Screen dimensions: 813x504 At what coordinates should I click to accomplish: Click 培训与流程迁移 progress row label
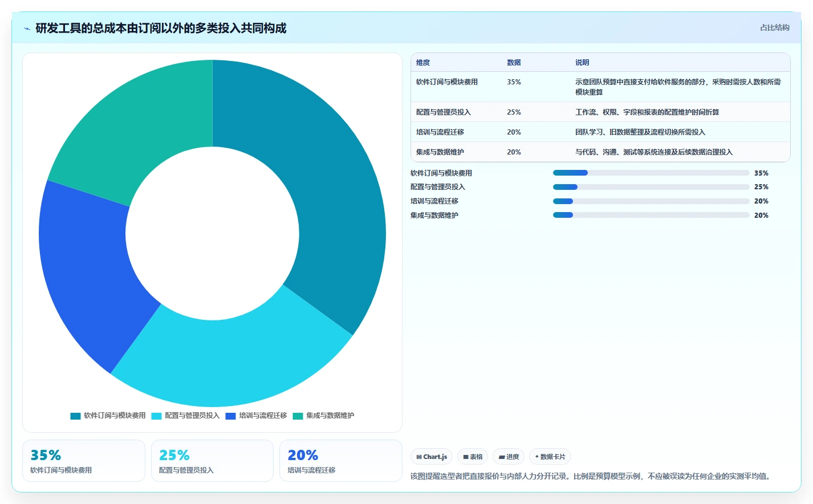point(434,201)
